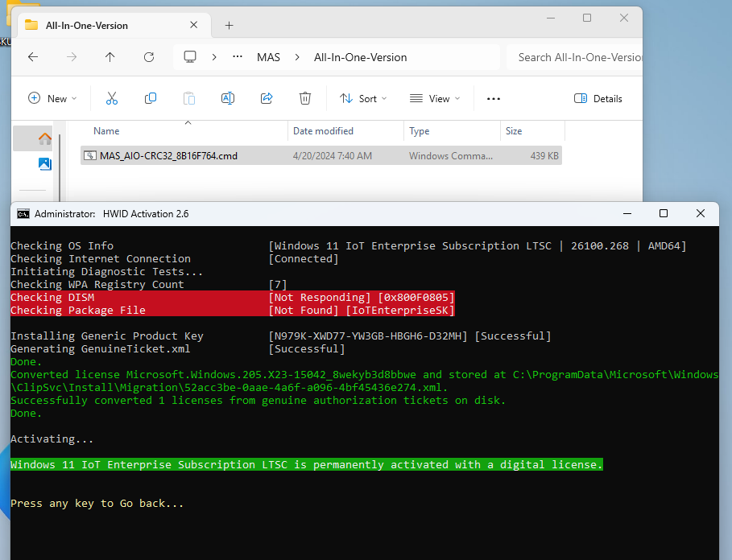Viewport: 732px width, 560px height.
Task: Open the See more toolbar menu
Action: [x=494, y=98]
